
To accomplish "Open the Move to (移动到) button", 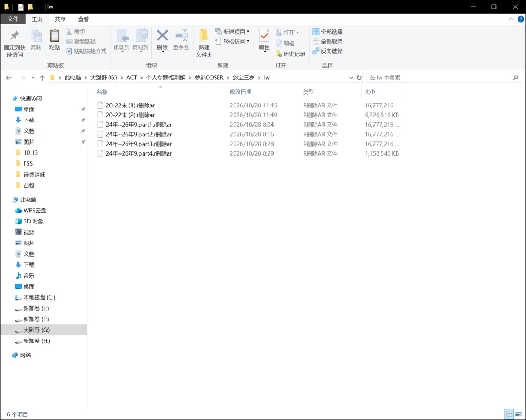I will pos(122,40).
